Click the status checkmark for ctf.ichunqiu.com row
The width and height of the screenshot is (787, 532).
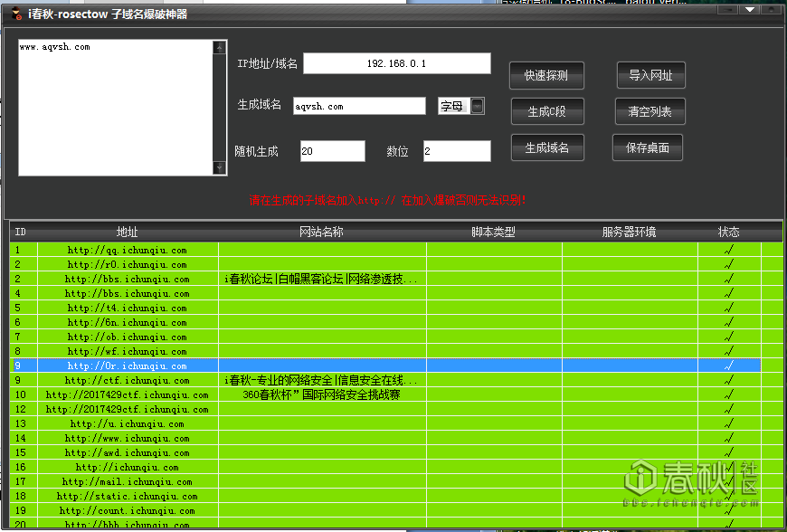click(x=729, y=380)
